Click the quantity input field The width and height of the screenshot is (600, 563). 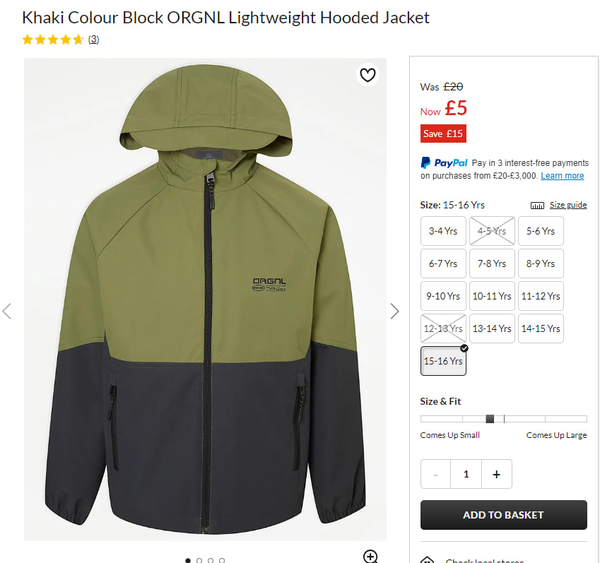coord(466,474)
